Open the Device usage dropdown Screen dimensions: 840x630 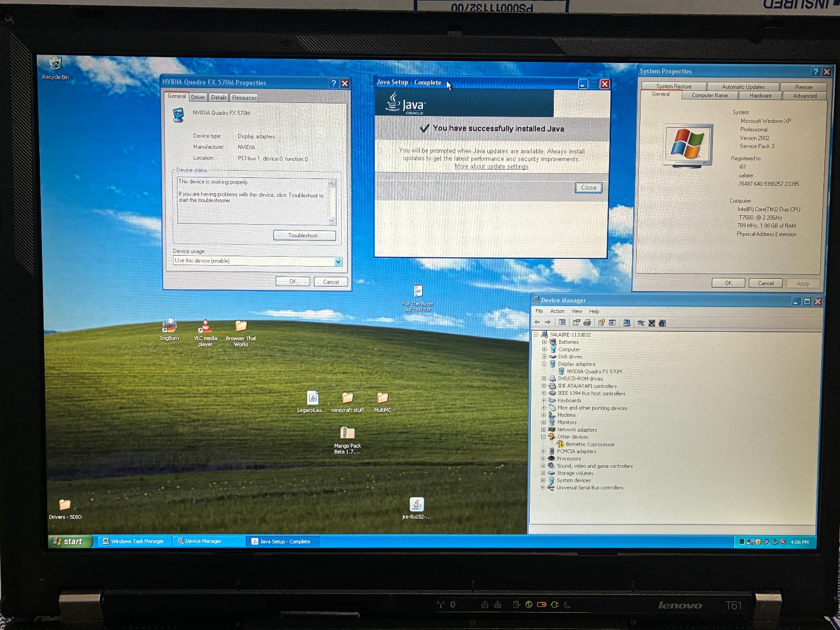pos(338,261)
